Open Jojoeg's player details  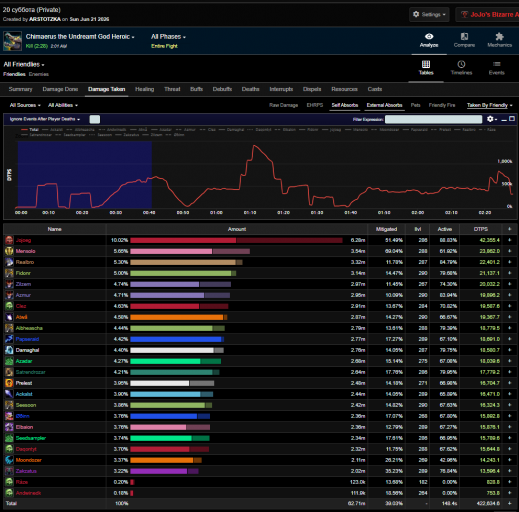23,240
